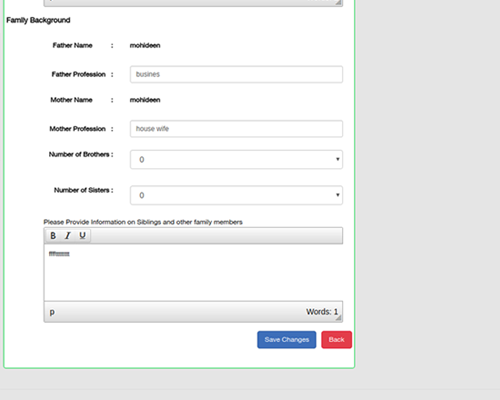Toggle Italic formatting in the editor toolbar

[68, 236]
